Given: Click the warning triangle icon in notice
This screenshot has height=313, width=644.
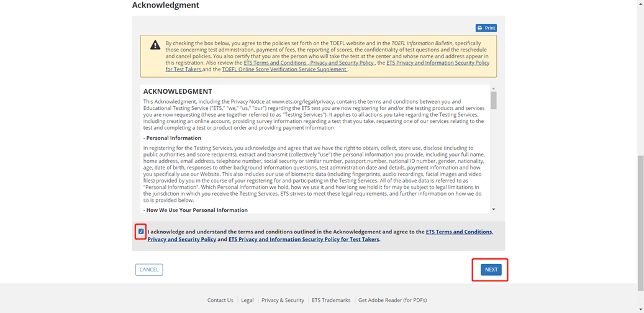Looking at the screenshot, I should pyautogui.click(x=155, y=45).
